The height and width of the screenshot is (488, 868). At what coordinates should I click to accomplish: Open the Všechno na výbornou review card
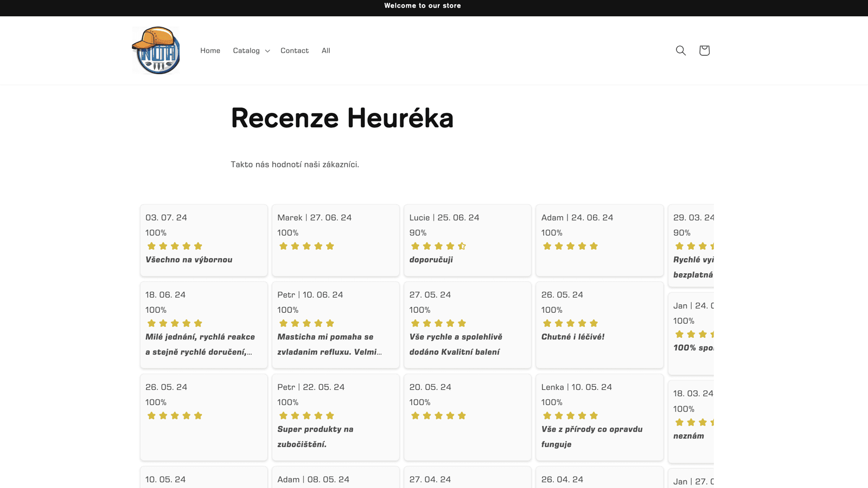[x=203, y=240]
